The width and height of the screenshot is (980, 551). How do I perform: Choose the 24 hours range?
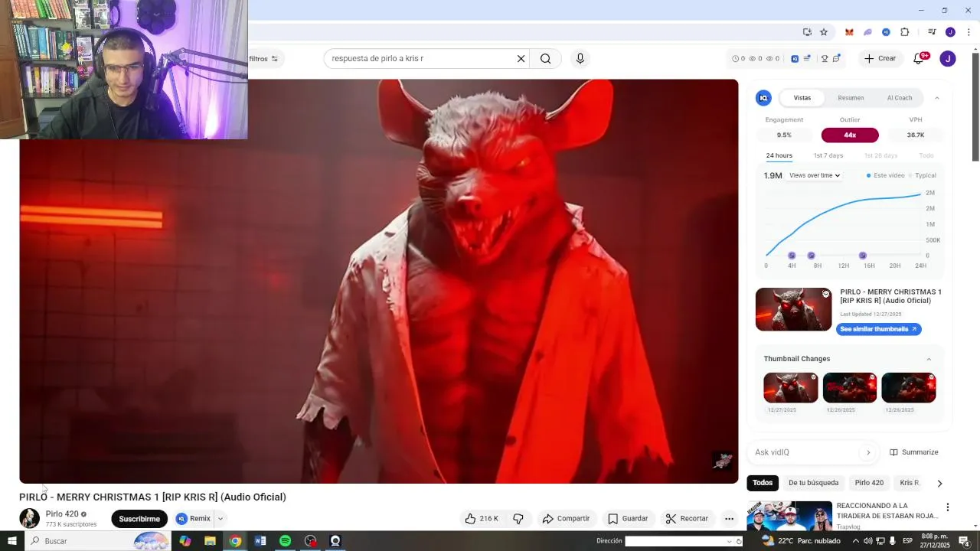coord(779,156)
